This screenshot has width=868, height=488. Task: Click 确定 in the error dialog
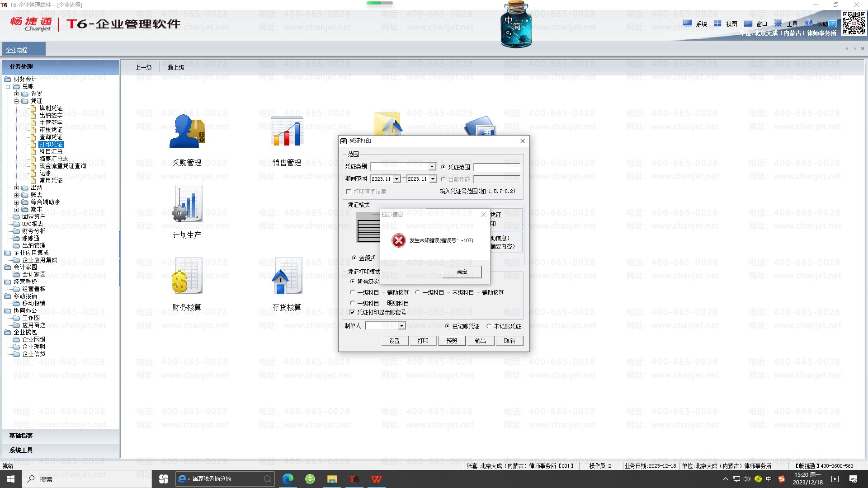[462, 272]
